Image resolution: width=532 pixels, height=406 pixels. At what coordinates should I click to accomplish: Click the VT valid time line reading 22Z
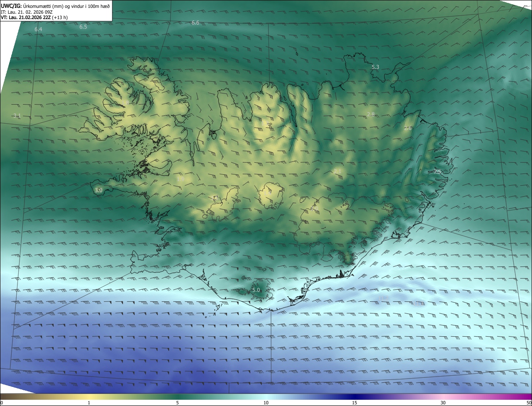(34, 17)
